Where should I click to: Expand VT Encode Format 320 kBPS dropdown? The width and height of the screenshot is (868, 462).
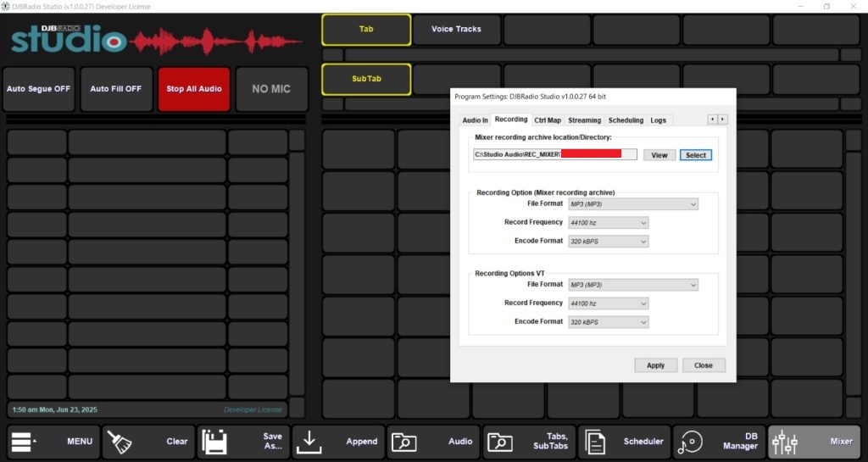pyautogui.click(x=609, y=322)
